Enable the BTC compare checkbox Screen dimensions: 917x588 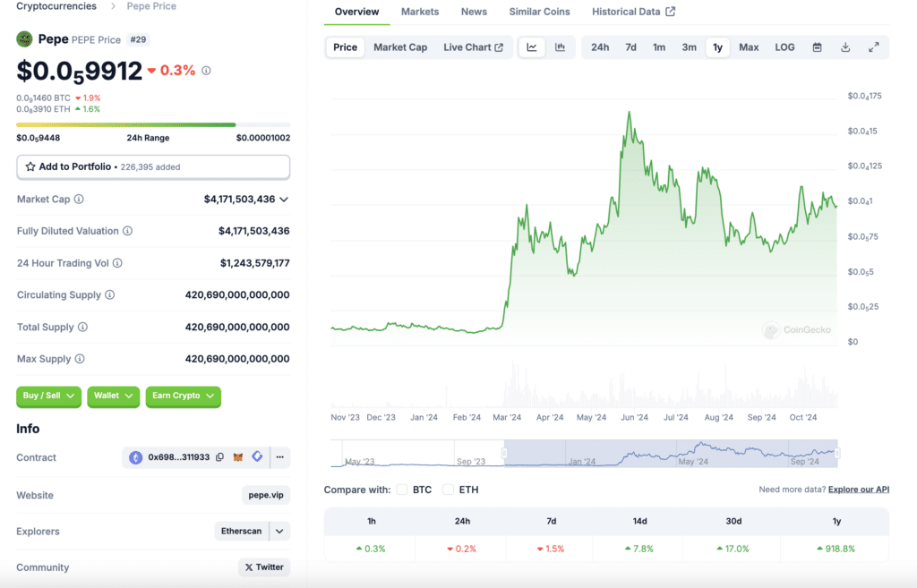click(402, 490)
